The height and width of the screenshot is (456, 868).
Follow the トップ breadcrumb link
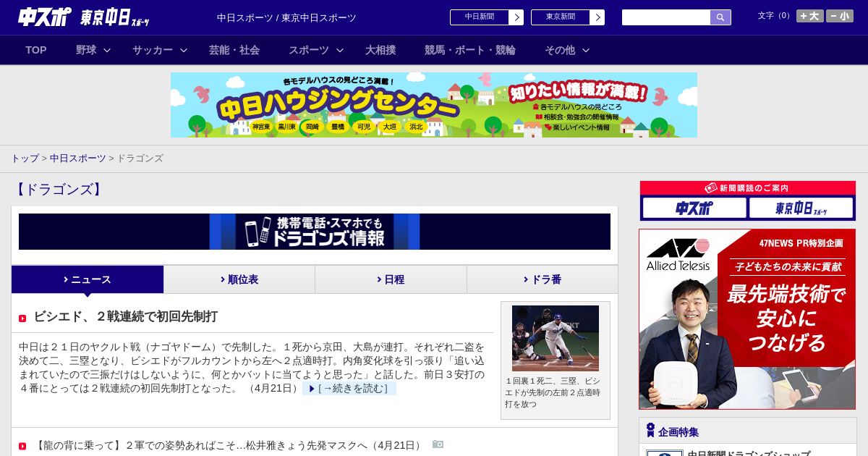click(x=25, y=158)
